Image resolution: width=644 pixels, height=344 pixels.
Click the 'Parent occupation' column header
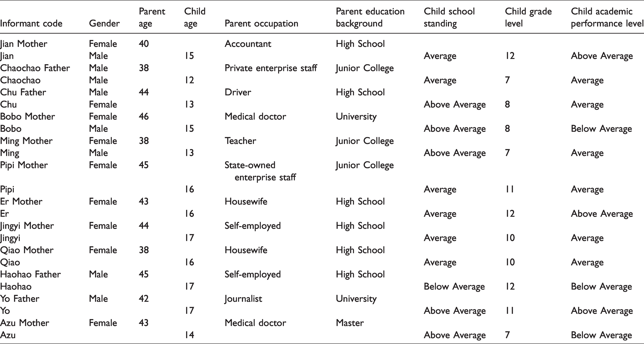[261, 23]
